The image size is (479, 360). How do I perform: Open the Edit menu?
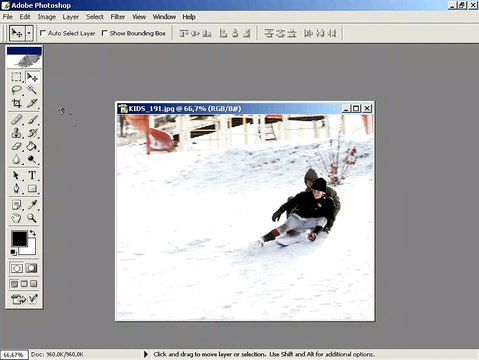click(25, 17)
